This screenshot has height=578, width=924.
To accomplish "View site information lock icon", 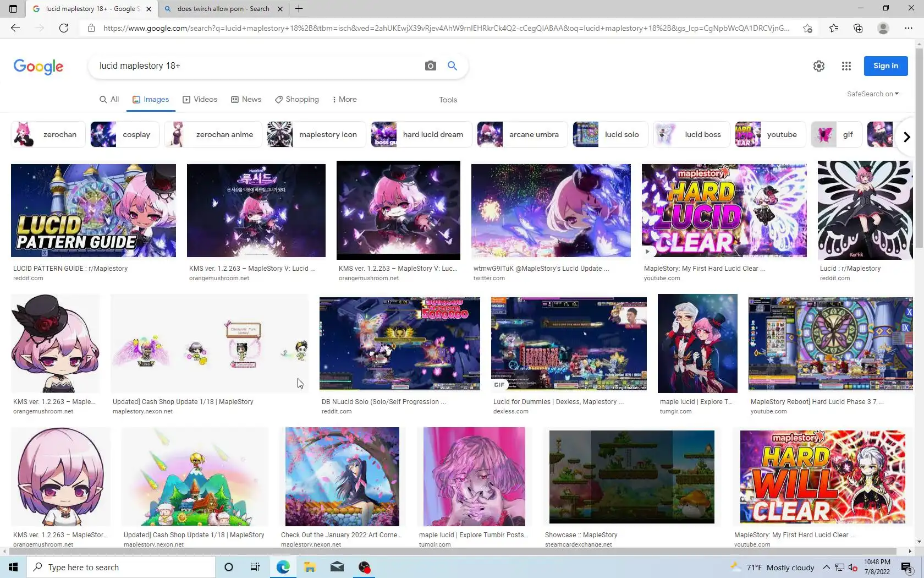I will click(91, 28).
